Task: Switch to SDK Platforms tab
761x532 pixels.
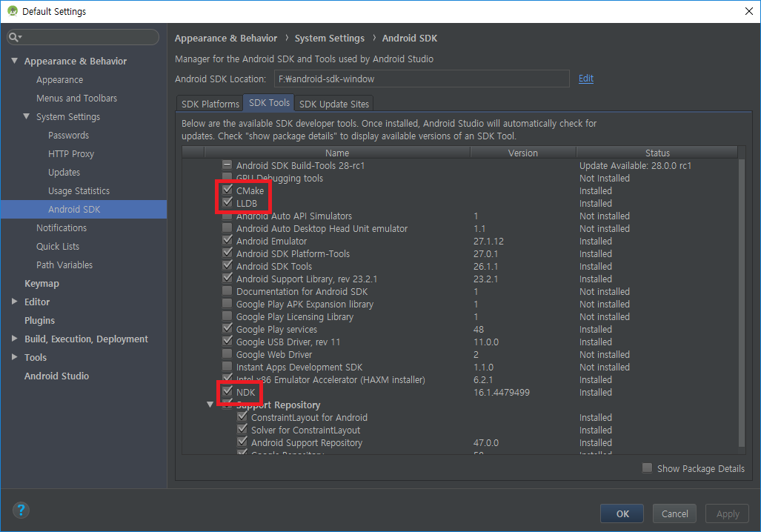Action: 210,104
